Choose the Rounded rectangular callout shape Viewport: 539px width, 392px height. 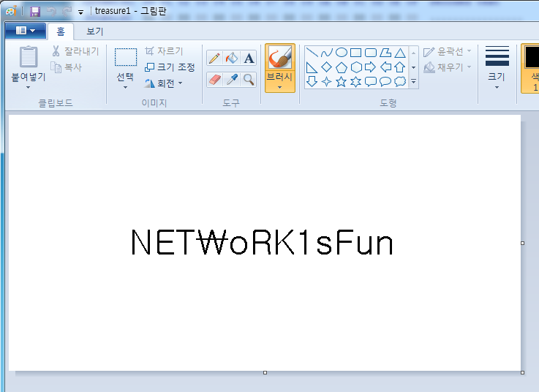tap(371, 82)
